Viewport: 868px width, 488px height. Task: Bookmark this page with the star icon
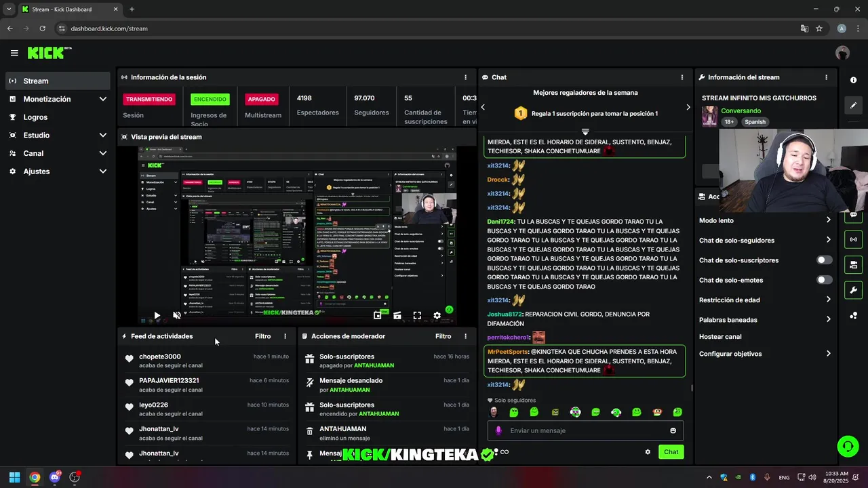(x=819, y=28)
